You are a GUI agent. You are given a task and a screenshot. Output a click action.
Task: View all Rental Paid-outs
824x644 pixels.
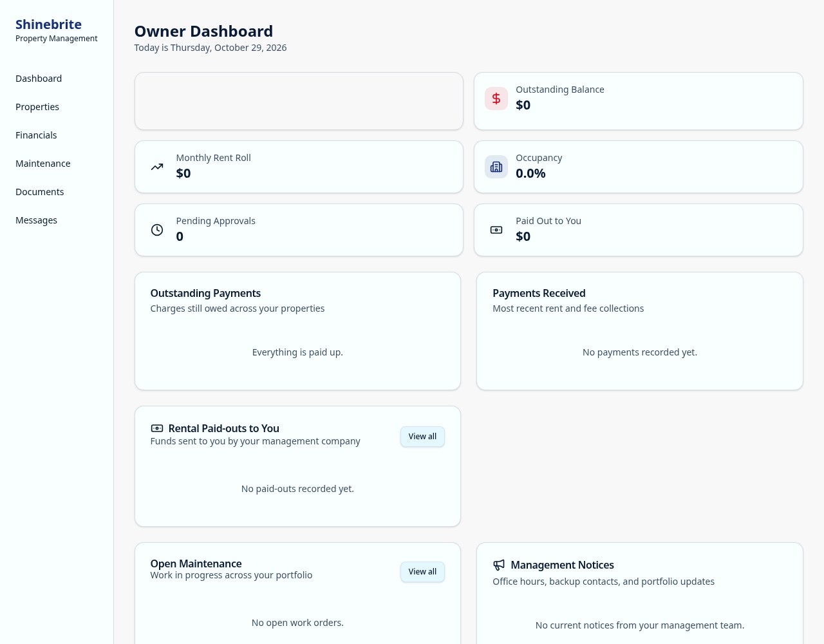tap(422, 437)
